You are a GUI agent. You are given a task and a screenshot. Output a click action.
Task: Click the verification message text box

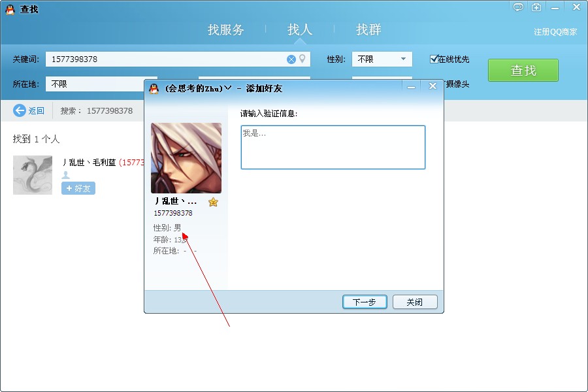click(333, 148)
